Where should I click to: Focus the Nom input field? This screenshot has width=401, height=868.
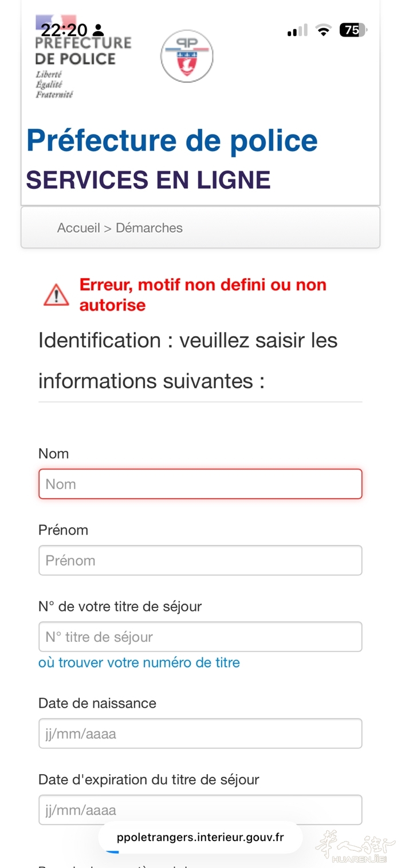200,484
